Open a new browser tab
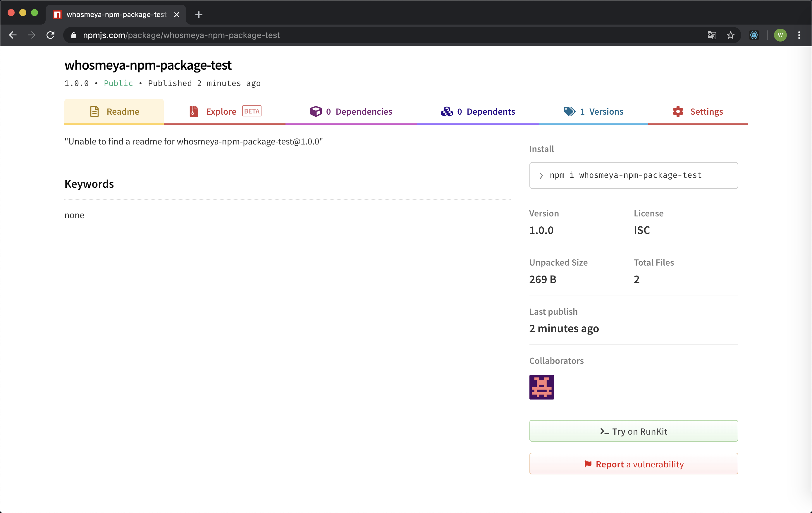Image resolution: width=812 pixels, height=513 pixels. 199,15
